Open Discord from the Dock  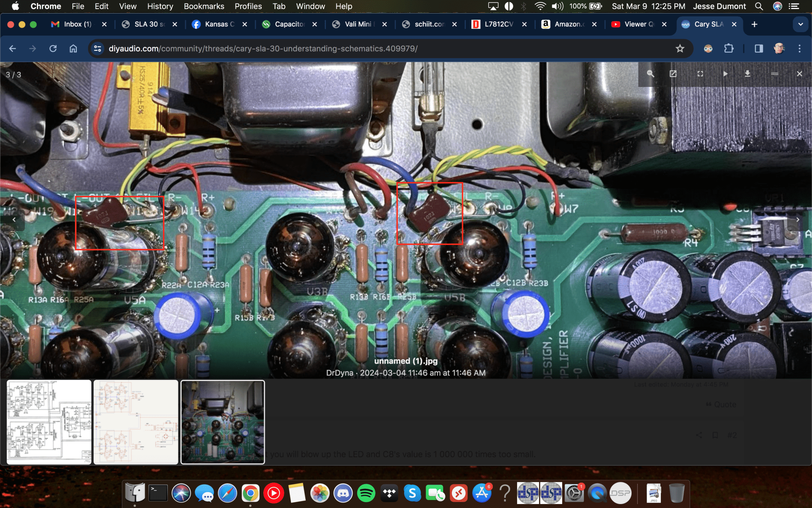pos(343,493)
